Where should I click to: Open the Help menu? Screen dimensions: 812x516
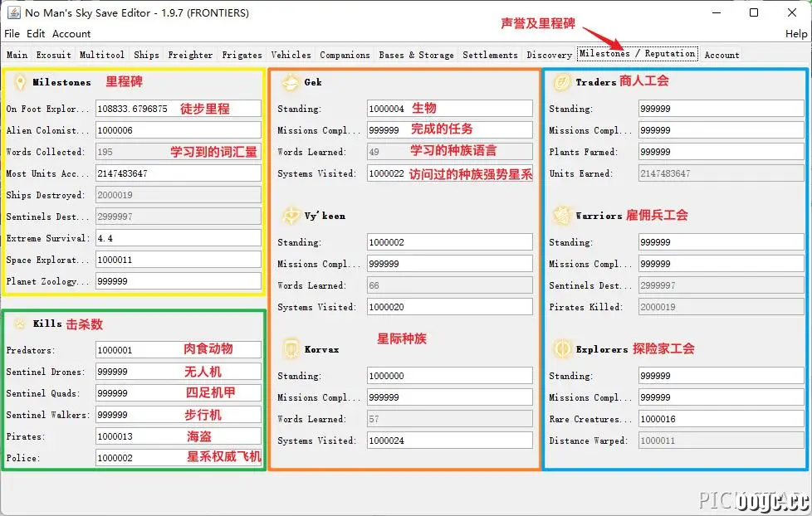[796, 34]
